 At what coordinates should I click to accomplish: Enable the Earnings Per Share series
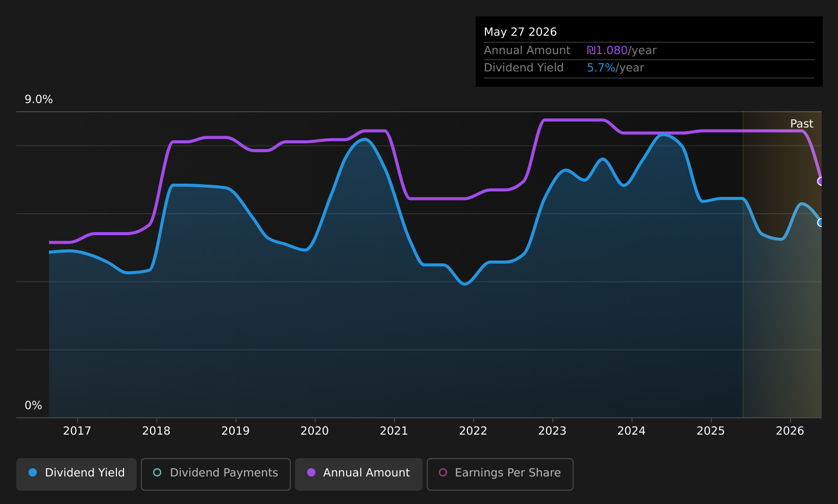point(500,474)
